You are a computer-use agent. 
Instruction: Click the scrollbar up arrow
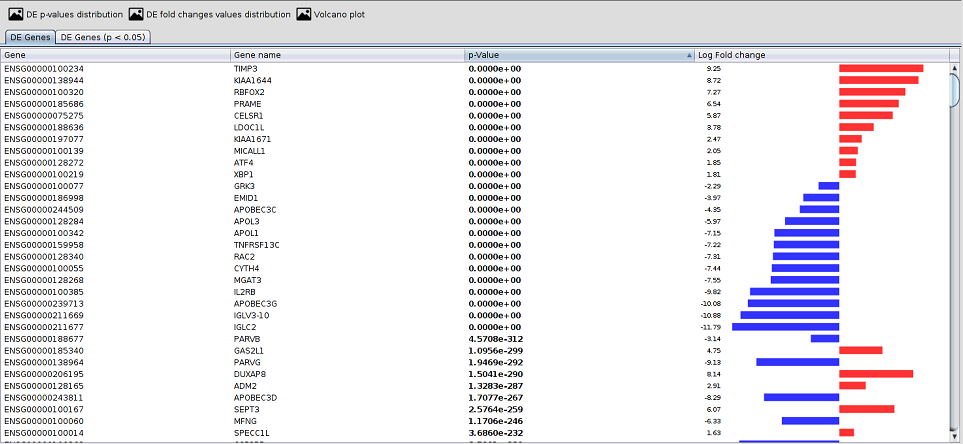[x=955, y=67]
